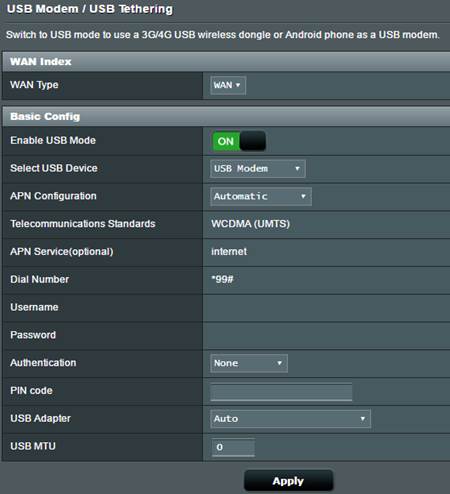This screenshot has width=450, height=494.
Task: Open the Authentication dropdown set to None
Action: point(249,363)
